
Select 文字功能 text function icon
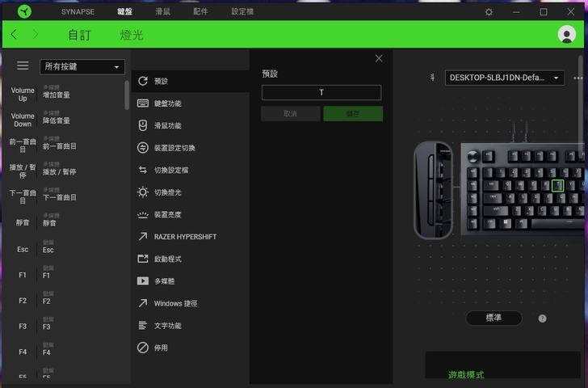(x=143, y=325)
